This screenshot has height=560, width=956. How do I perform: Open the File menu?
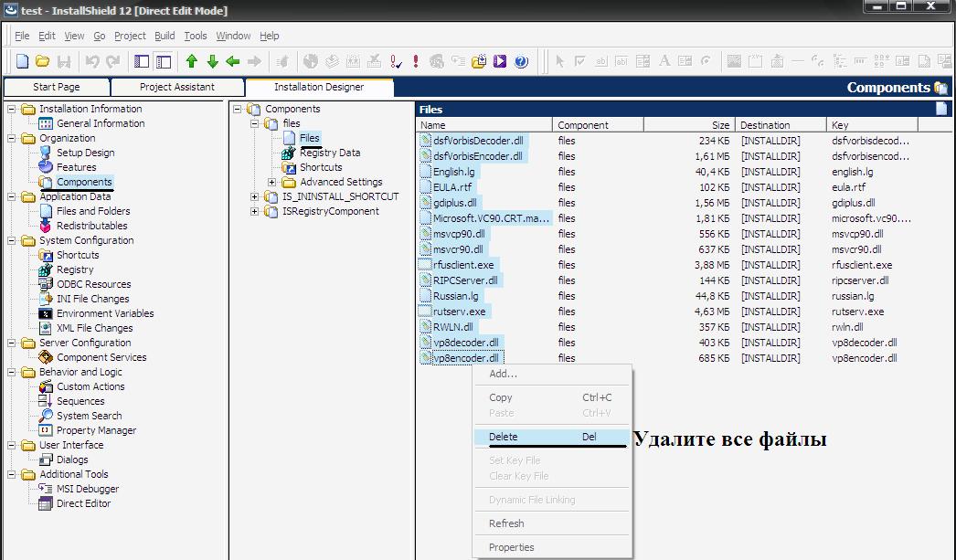click(x=22, y=36)
